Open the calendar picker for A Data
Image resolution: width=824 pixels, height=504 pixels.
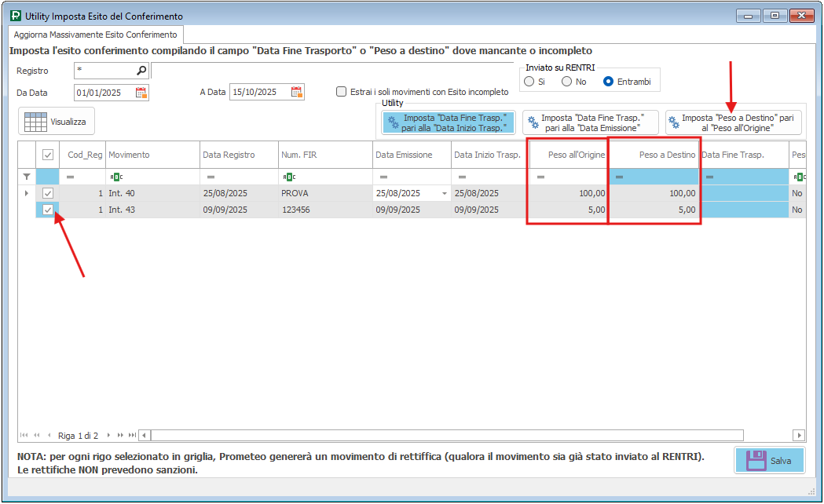pyautogui.click(x=296, y=93)
